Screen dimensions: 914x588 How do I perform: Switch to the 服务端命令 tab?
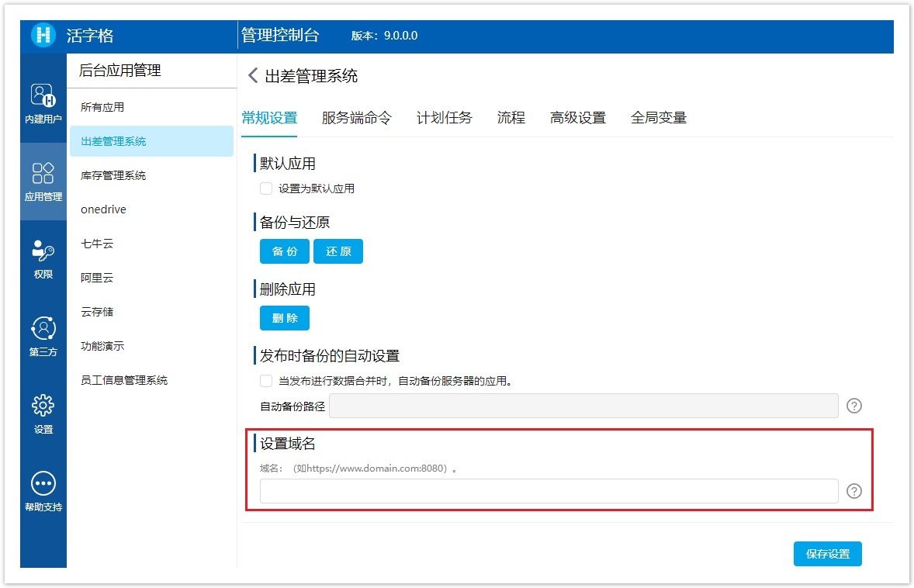point(356,118)
